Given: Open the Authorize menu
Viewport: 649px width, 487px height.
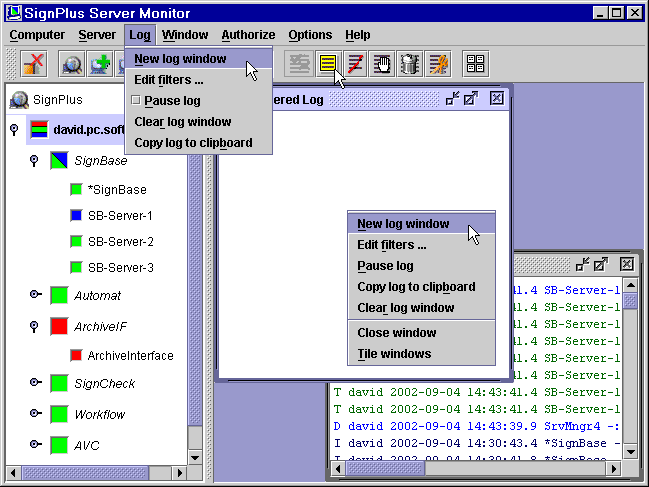Looking at the screenshot, I should coord(248,35).
